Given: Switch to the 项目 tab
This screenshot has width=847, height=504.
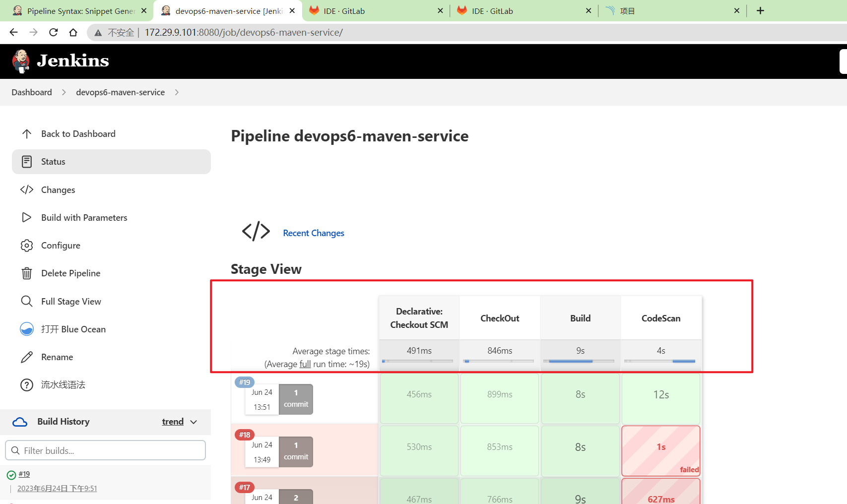Looking at the screenshot, I should [x=672, y=11].
